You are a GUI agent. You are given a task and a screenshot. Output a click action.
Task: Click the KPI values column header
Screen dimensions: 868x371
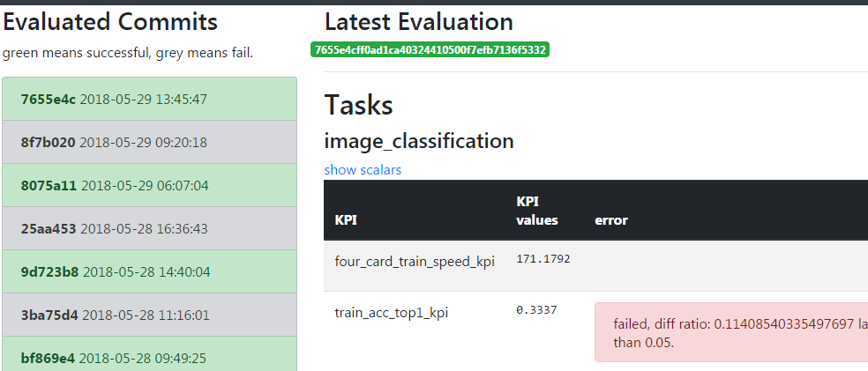click(536, 211)
